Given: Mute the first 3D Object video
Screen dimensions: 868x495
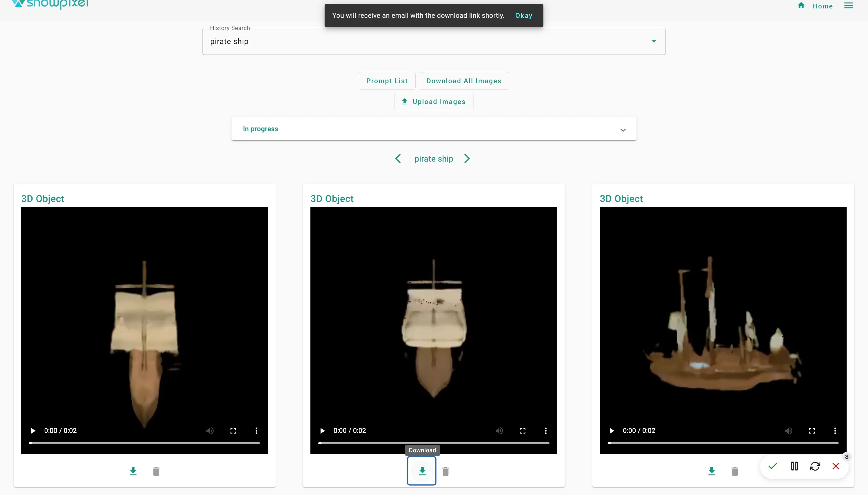Looking at the screenshot, I should click(x=210, y=431).
